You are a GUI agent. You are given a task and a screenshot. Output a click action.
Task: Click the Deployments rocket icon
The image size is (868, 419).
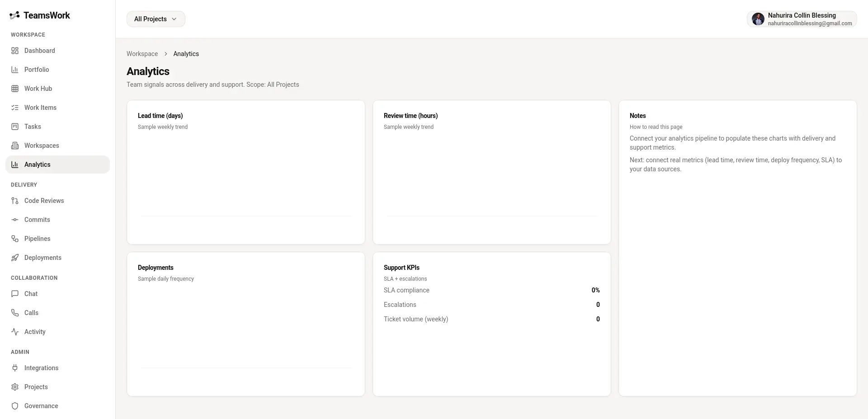pos(15,258)
